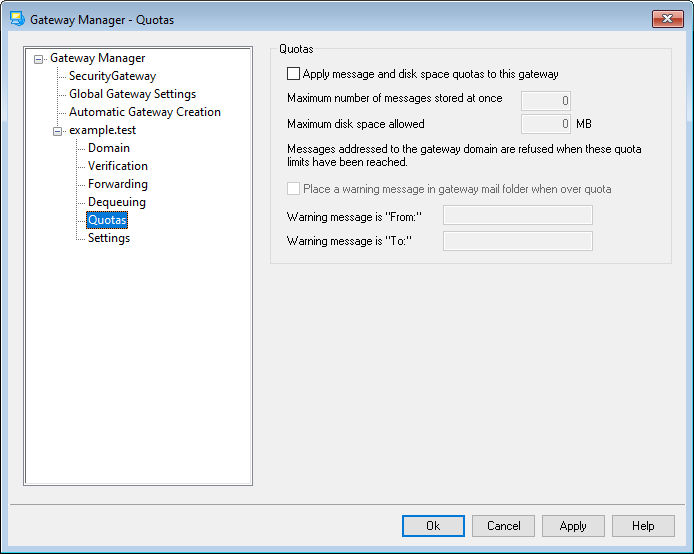Open the Settings item under example.test
This screenshot has width=694, height=554.
point(108,238)
